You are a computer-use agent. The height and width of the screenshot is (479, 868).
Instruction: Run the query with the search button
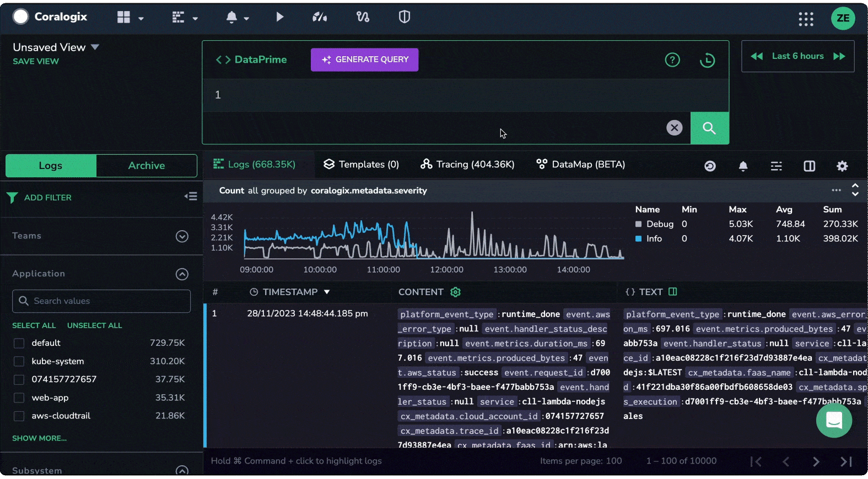(x=709, y=128)
